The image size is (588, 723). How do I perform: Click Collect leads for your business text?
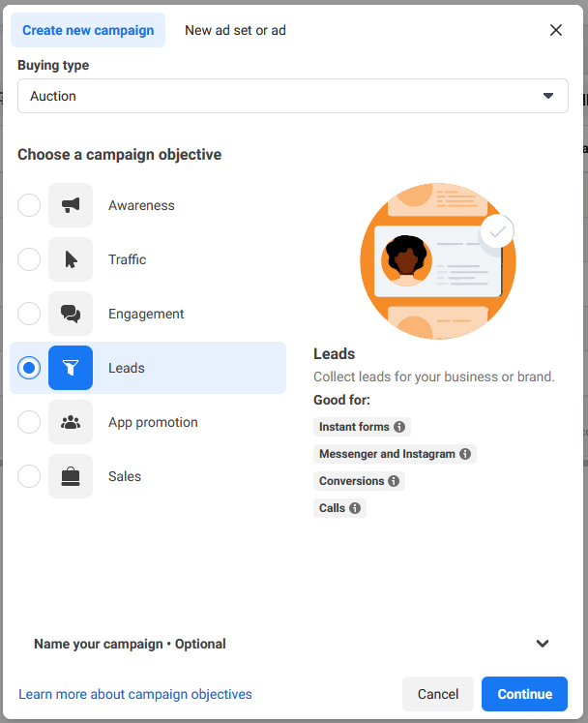(x=434, y=377)
